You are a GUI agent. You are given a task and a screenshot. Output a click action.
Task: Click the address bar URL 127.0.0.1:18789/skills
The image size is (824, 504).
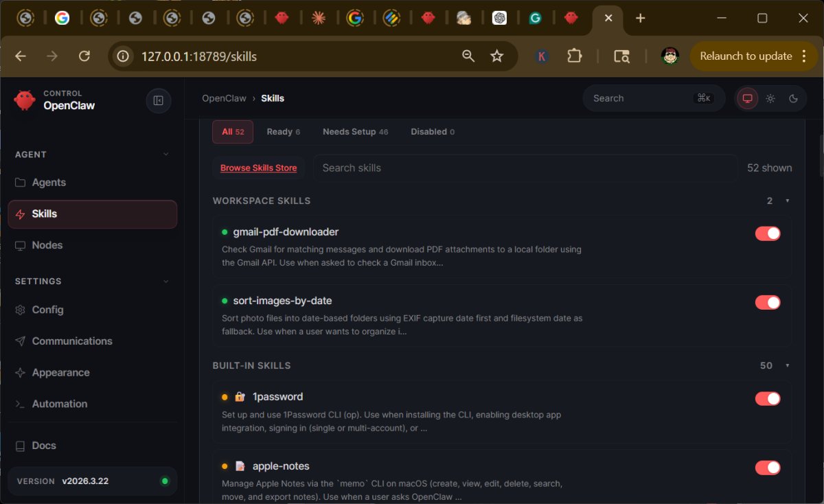(199, 56)
